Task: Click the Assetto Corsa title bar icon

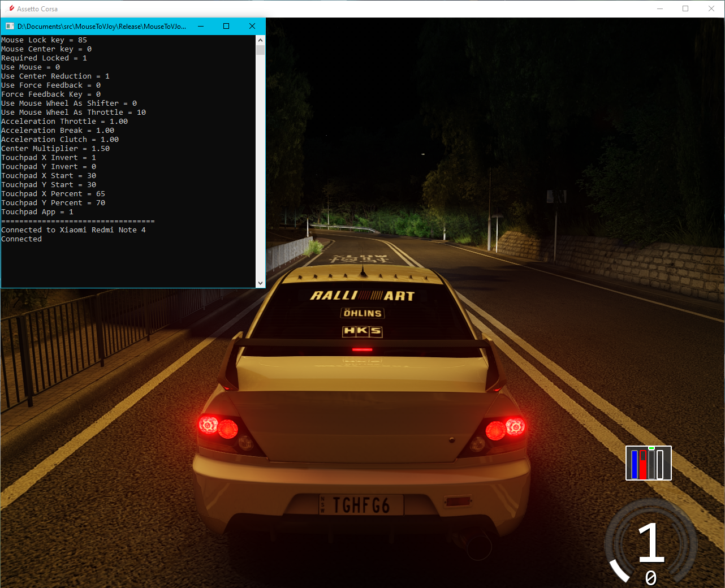Action: click(11, 8)
